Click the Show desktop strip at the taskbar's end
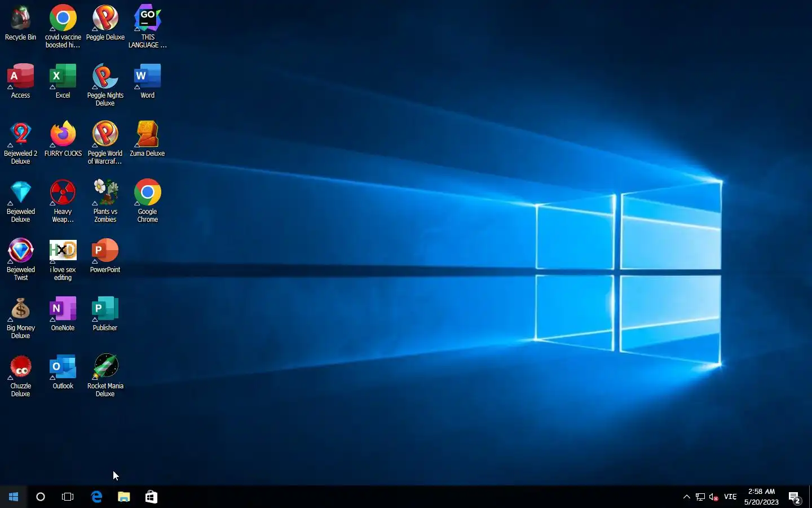 click(x=810, y=497)
